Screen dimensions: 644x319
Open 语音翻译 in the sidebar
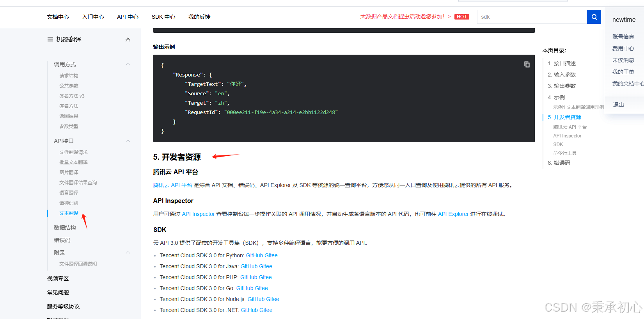69,193
